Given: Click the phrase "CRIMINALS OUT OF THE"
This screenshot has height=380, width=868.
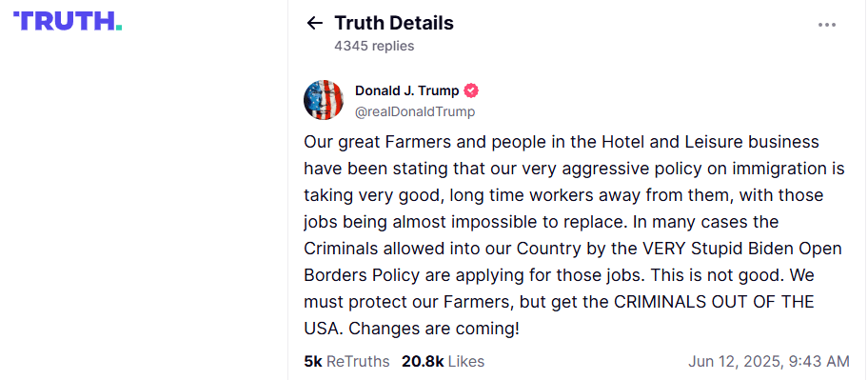Looking at the screenshot, I should click(714, 302).
